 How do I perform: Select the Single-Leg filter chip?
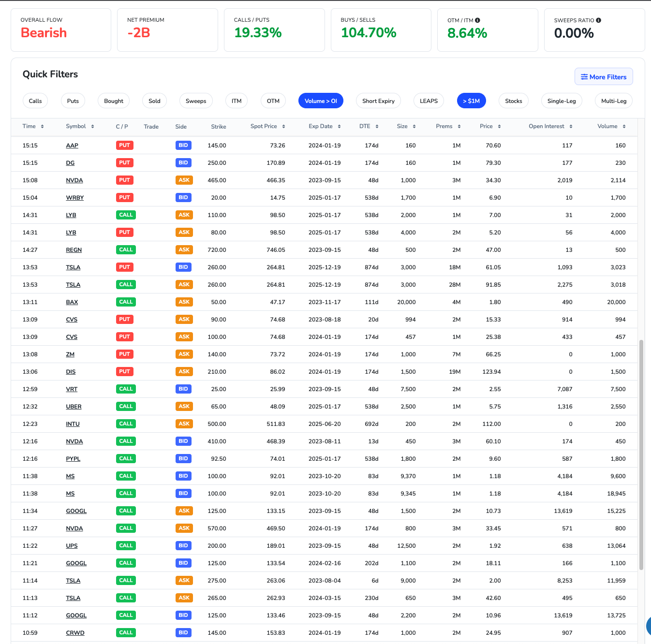(x=562, y=101)
